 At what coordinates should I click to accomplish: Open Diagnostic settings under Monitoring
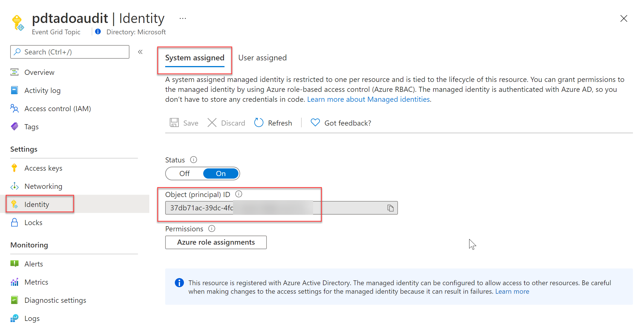point(55,300)
